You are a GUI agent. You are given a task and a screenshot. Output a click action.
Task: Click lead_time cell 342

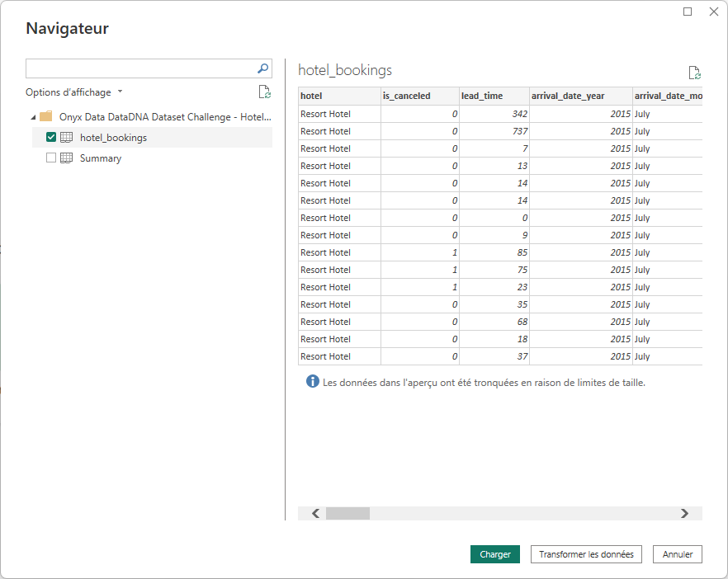[x=494, y=114]
